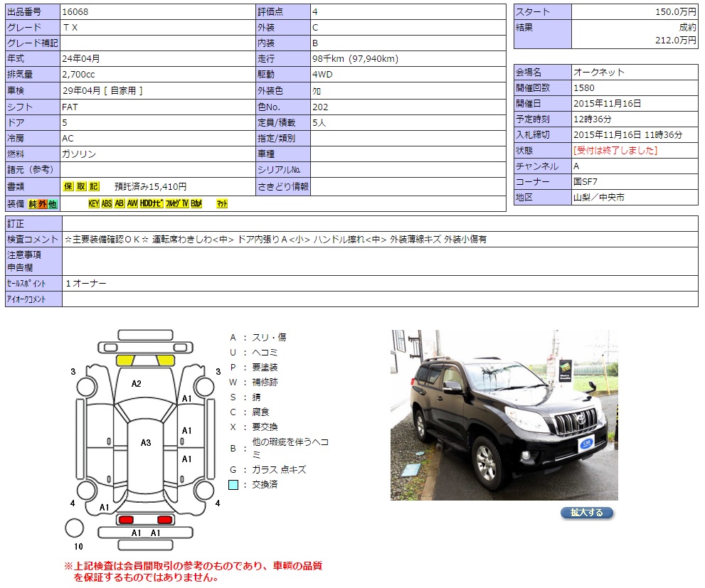Click the A2 hood damage marker
The width and height of the screenshot is (705, 588).
pyautogui.click(x=137, y=383)
